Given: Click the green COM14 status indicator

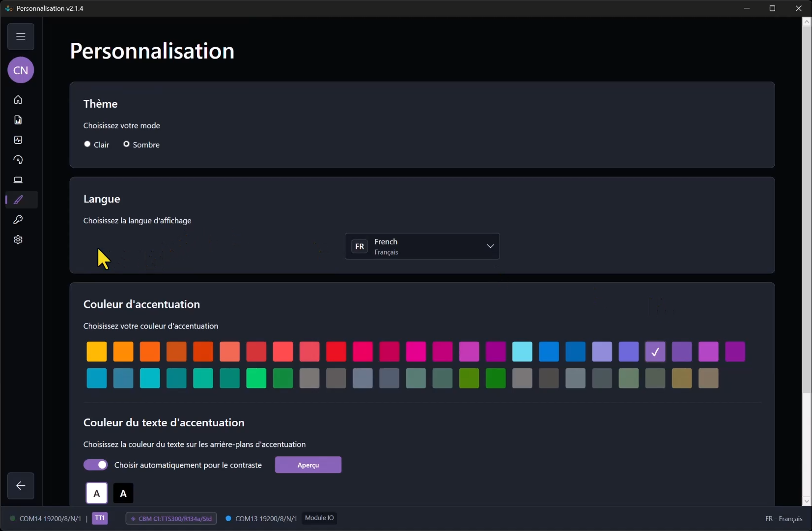Looking at the screenshot, I should 12,518.
